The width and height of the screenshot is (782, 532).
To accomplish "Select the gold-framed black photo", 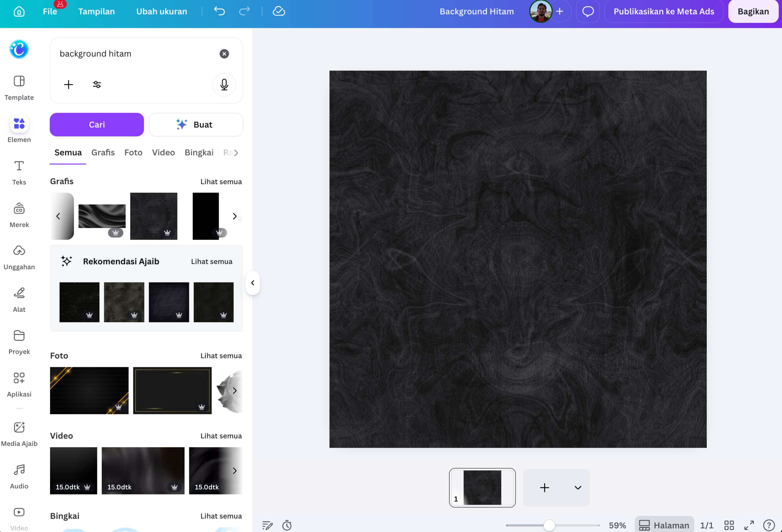I will pyautogui.click(x=172, y=390).
